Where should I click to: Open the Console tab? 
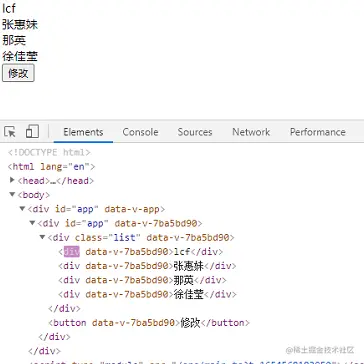[x=140, y=132]
